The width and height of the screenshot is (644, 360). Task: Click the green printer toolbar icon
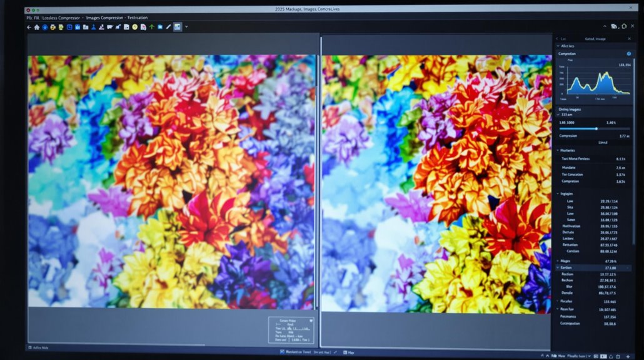[61, 27]
